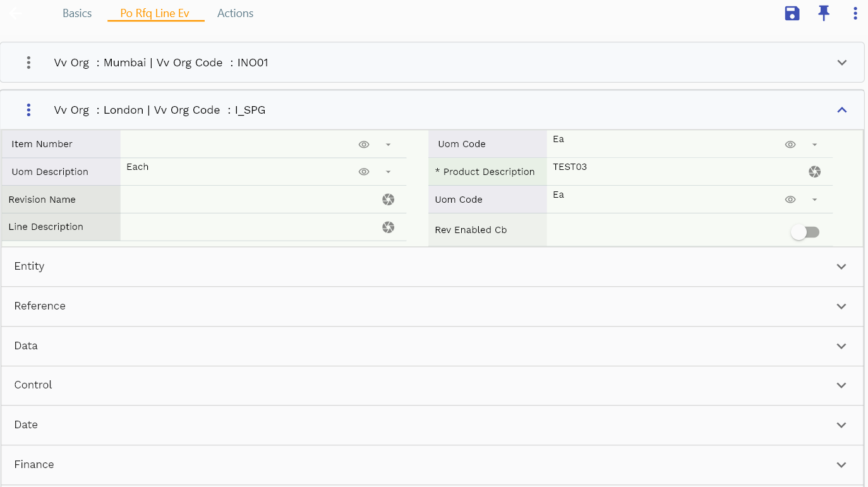
Task: Switch to the Basics tab
Action: click(x=76, y=13)
